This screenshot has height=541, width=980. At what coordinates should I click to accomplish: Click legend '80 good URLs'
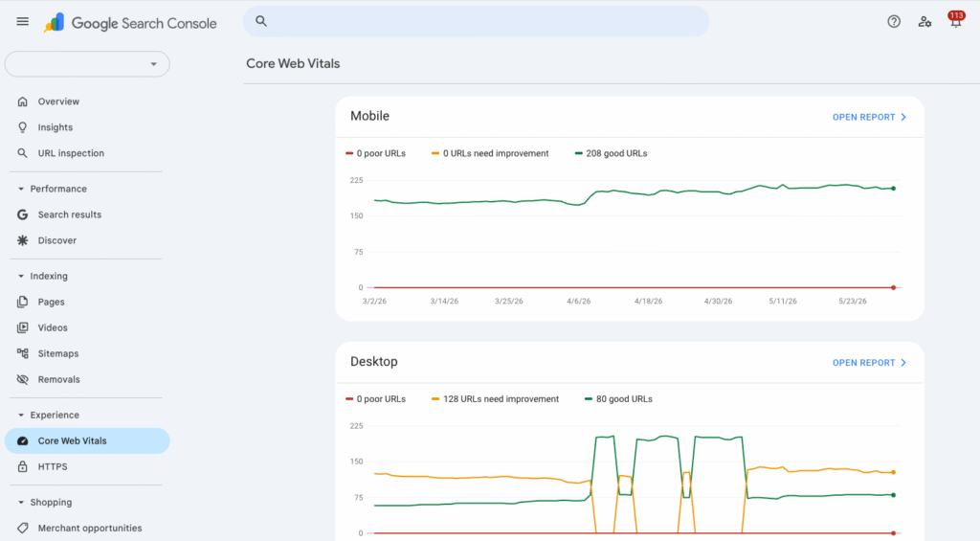618,399
